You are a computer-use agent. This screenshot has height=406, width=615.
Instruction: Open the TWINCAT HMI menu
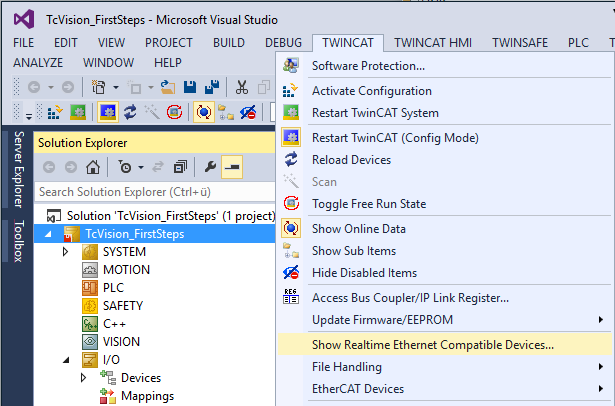click(x=433, y=43)
